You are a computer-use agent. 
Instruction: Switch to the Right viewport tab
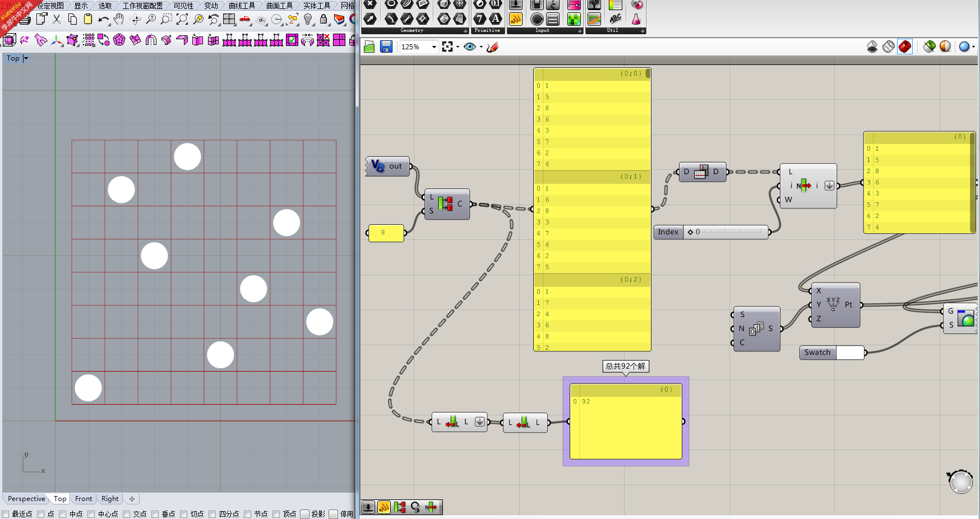coord(110,499)
